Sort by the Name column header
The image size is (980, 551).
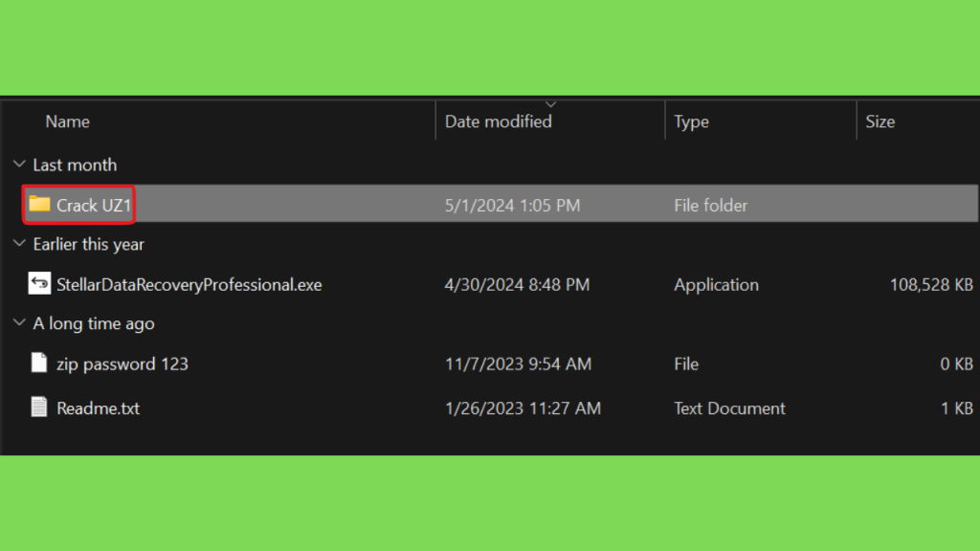point(68,121)
